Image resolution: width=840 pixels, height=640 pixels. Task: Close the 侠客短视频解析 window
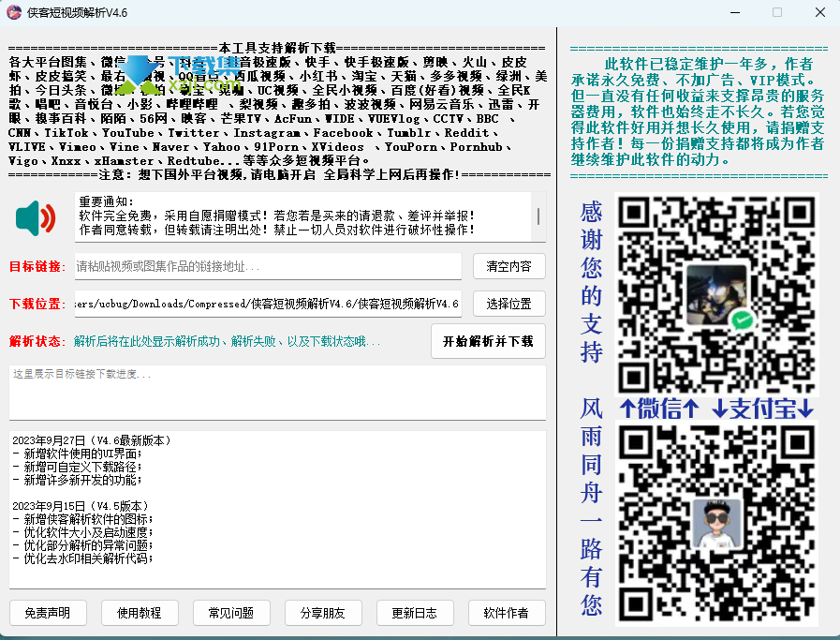click(819, 12)
